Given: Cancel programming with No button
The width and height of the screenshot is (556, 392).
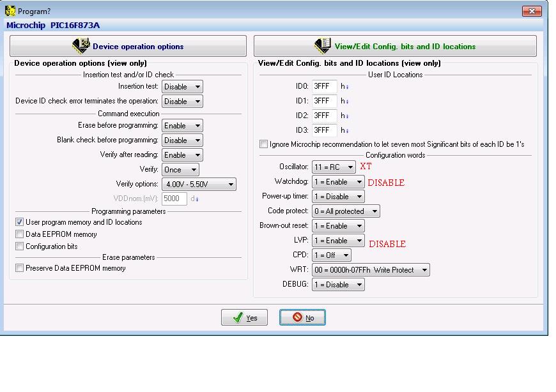Looking at the screenshot, I should pyautogui.click(x=302, y=317).
